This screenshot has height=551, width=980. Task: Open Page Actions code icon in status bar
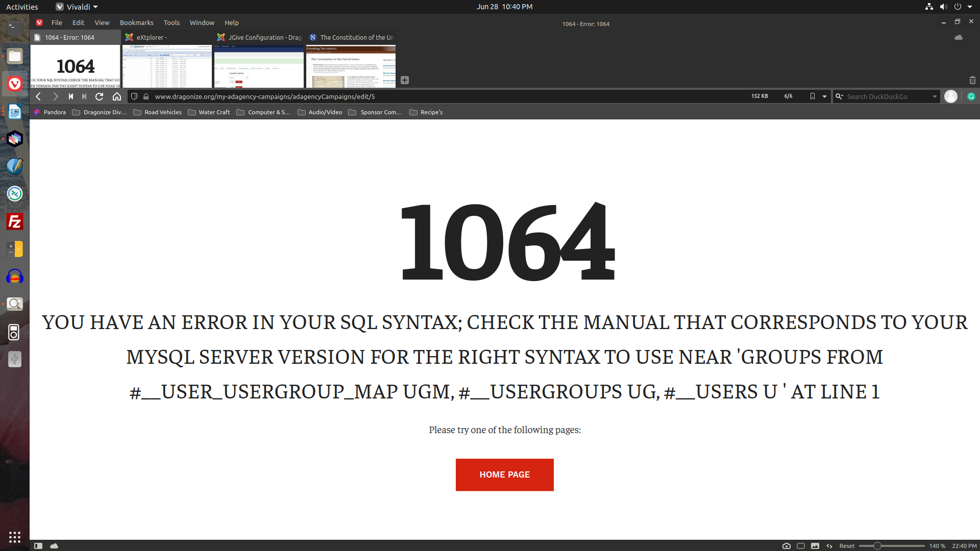829,546
